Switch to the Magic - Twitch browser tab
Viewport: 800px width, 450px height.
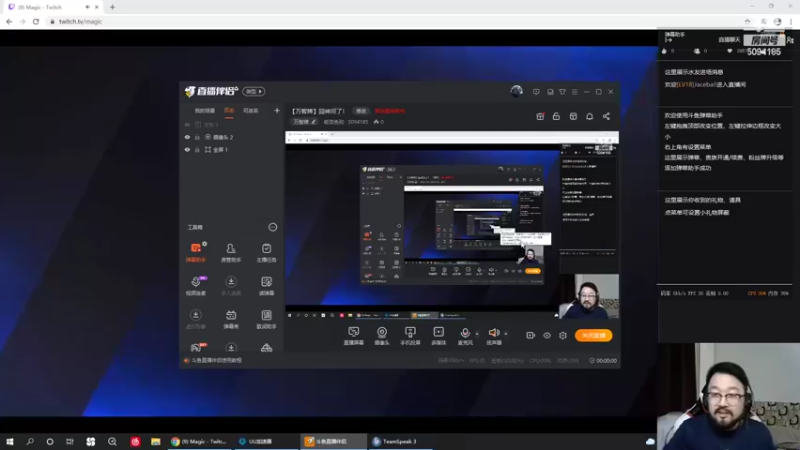[51, 7]
